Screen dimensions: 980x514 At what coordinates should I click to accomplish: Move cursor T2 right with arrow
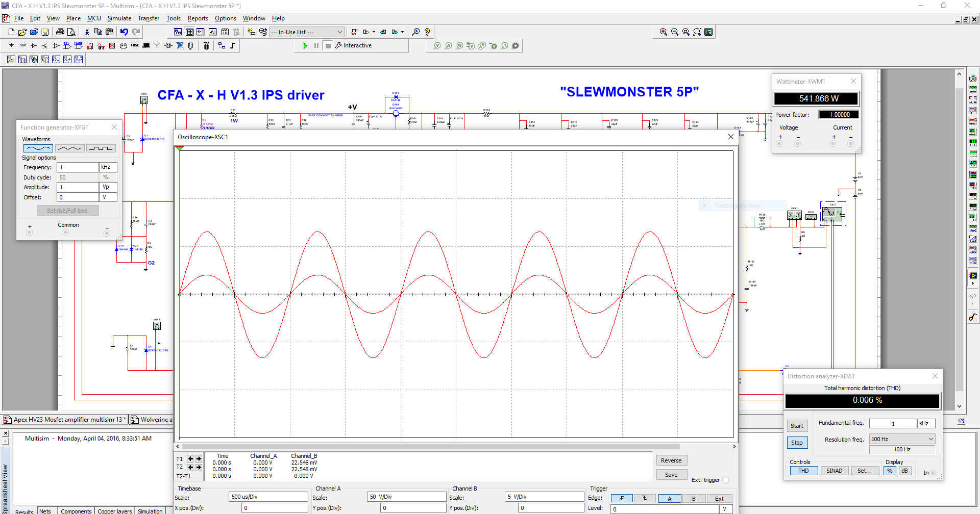coord(199,467)
